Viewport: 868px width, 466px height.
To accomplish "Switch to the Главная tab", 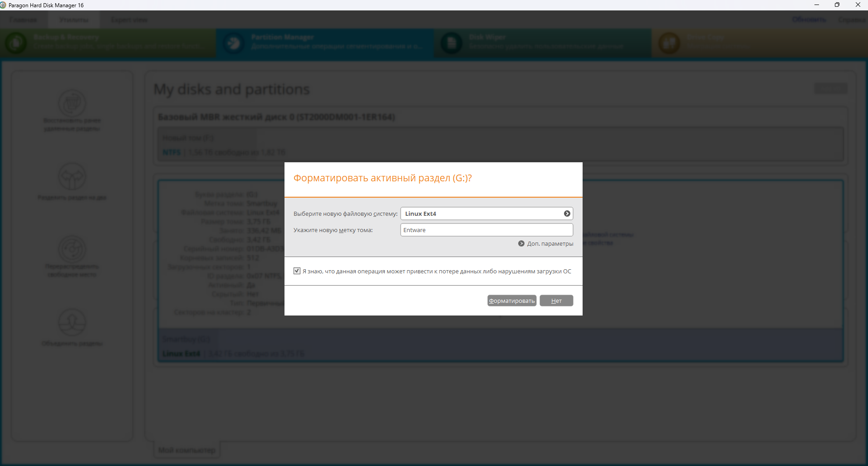I will 23,20.
